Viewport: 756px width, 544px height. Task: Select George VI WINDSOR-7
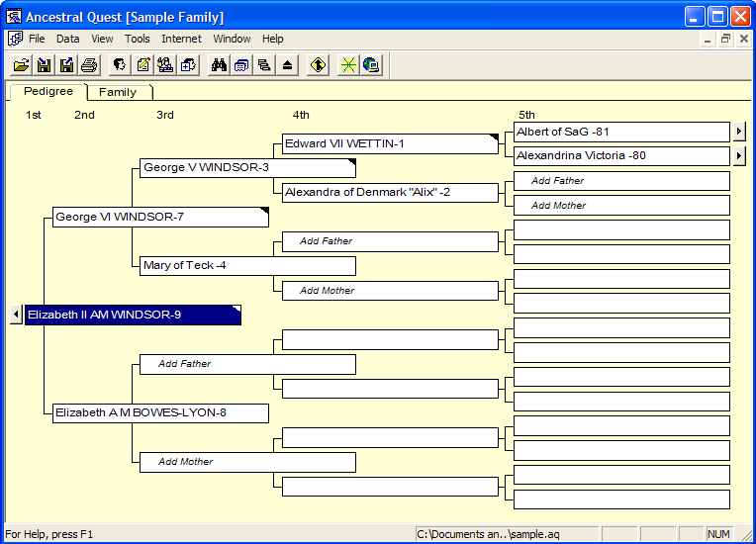pyautogui.click(x=160, y=217)
